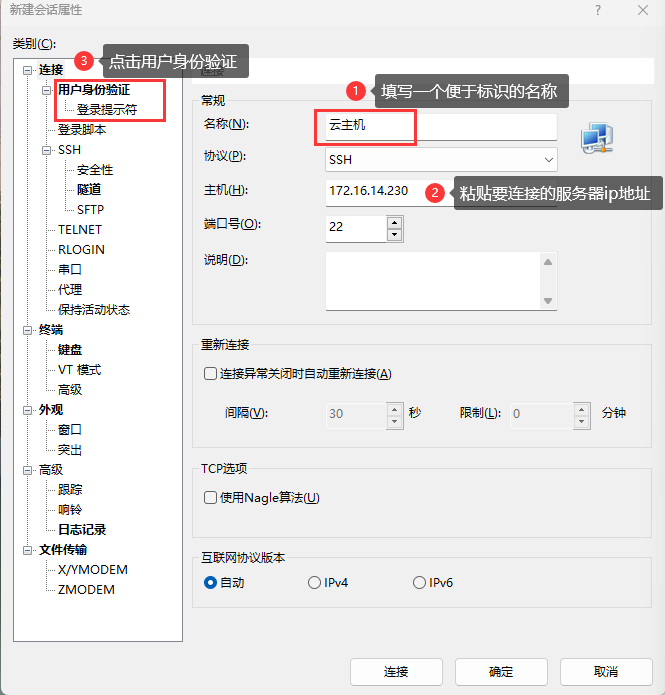The height and width of the screenshot is (695, 665).
Task: Select the IPv4 radio button
Action: [x=315, y=583]
